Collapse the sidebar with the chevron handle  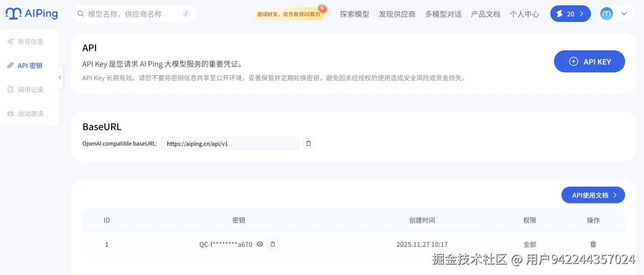click(x=60, y=78)
